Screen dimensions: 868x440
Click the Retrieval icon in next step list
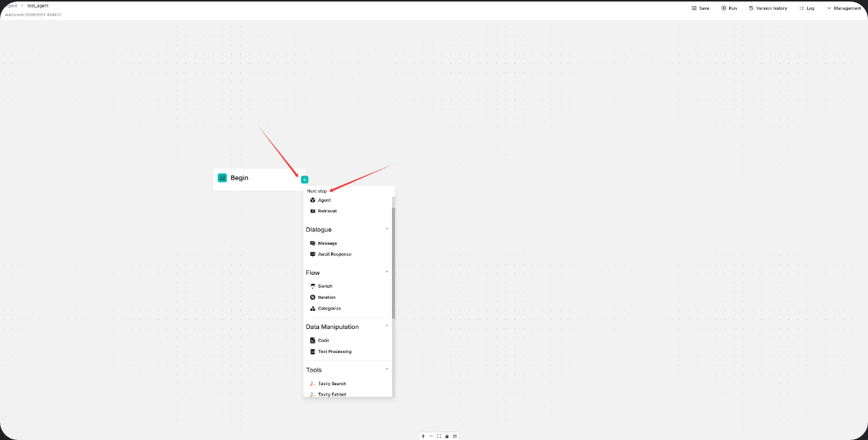312,211
